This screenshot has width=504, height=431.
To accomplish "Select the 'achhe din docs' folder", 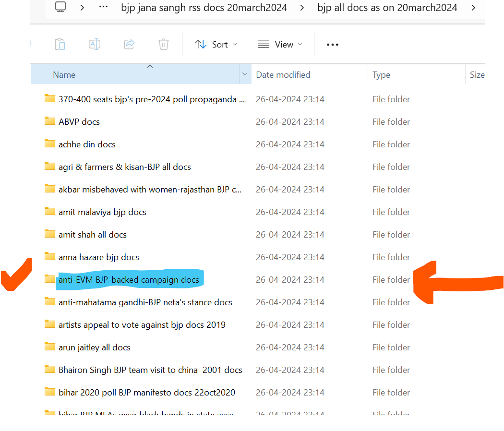I will (87, 144).
